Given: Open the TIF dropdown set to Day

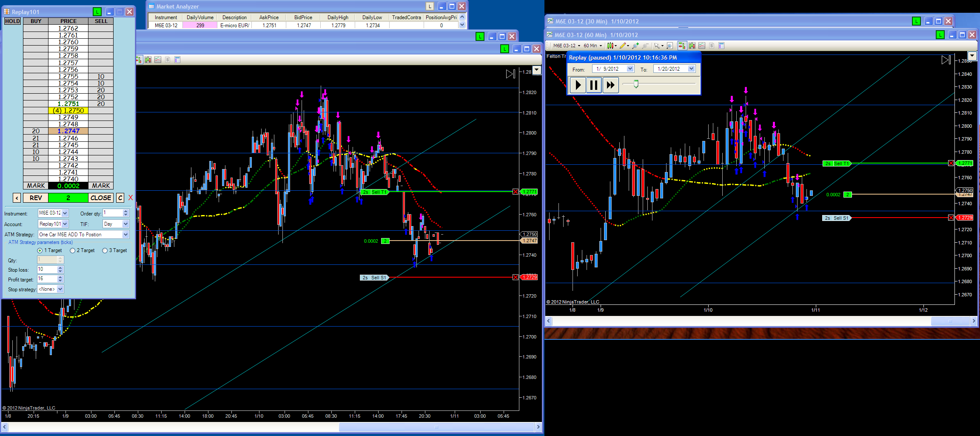Looking at the screenshot, I should click(125, 224).
